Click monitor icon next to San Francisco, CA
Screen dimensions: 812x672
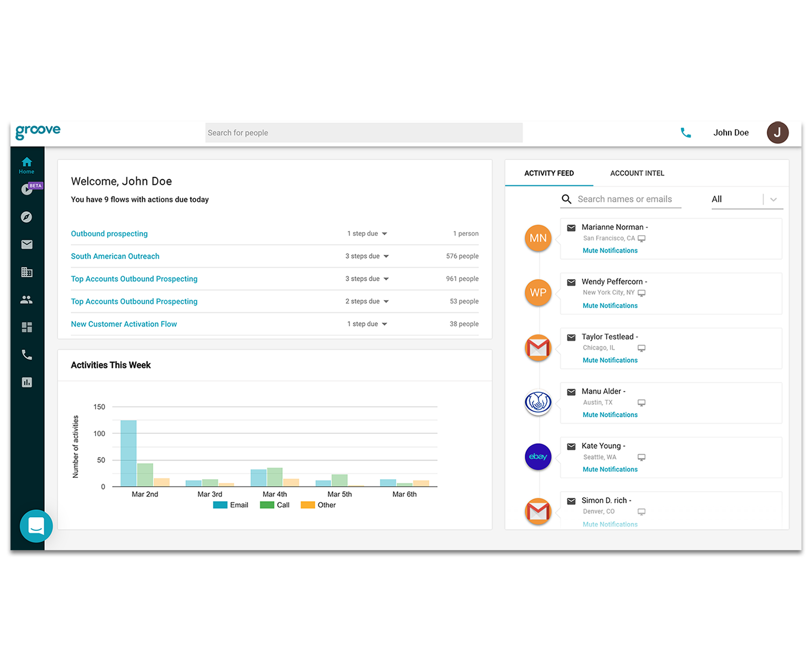click(641, 238)
